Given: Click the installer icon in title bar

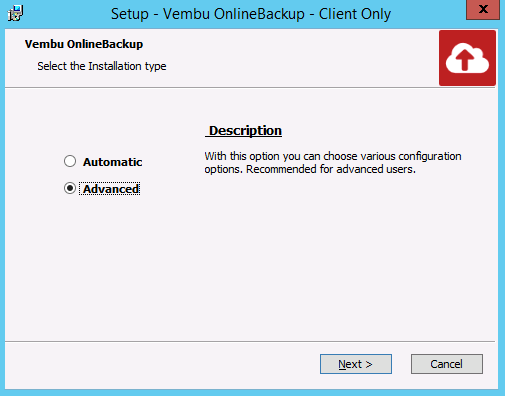Looking at the screenshot, I should tap(15, 14).
